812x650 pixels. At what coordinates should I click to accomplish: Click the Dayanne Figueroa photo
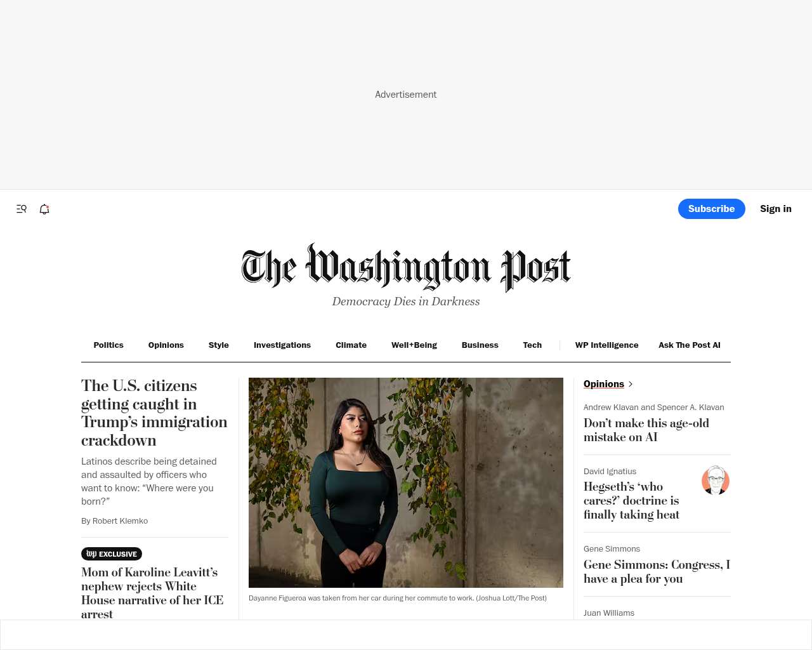[406, 482]
